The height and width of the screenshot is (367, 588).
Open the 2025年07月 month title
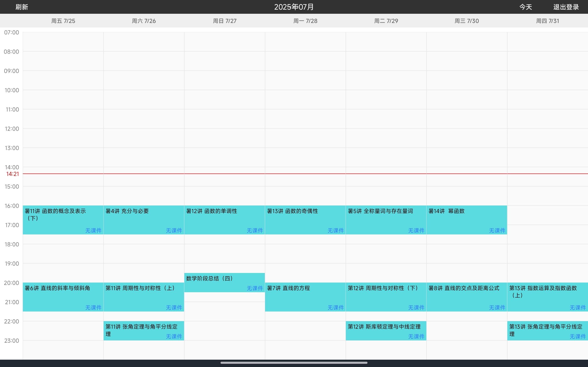click(294, 7)
